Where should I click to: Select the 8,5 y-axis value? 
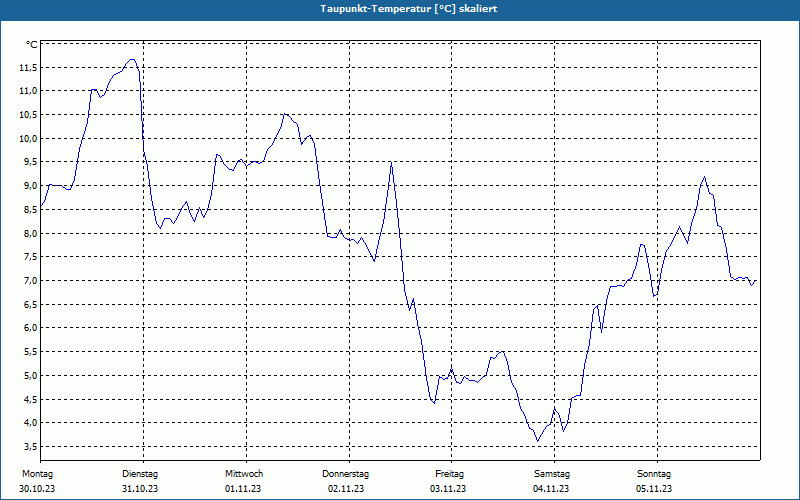click(x=31, y=210)
